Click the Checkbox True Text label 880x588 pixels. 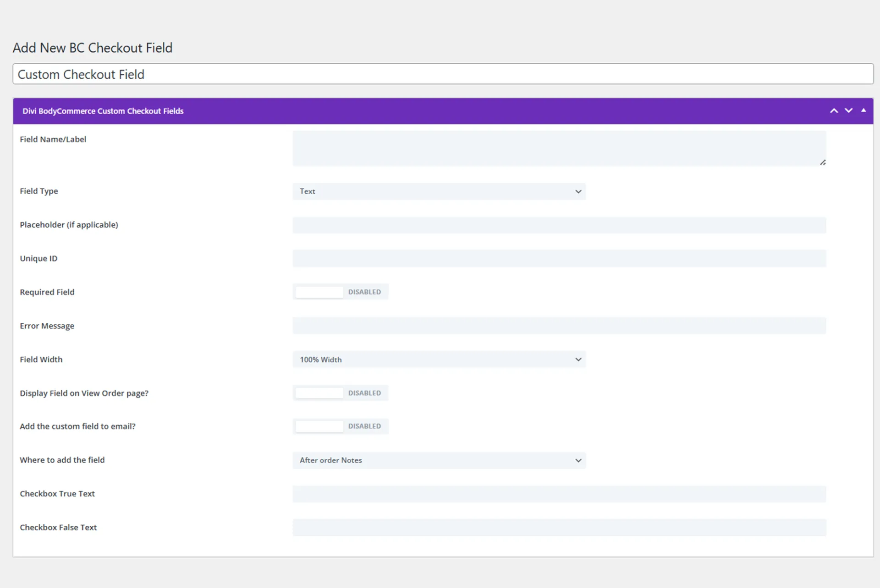click(57, 494)
